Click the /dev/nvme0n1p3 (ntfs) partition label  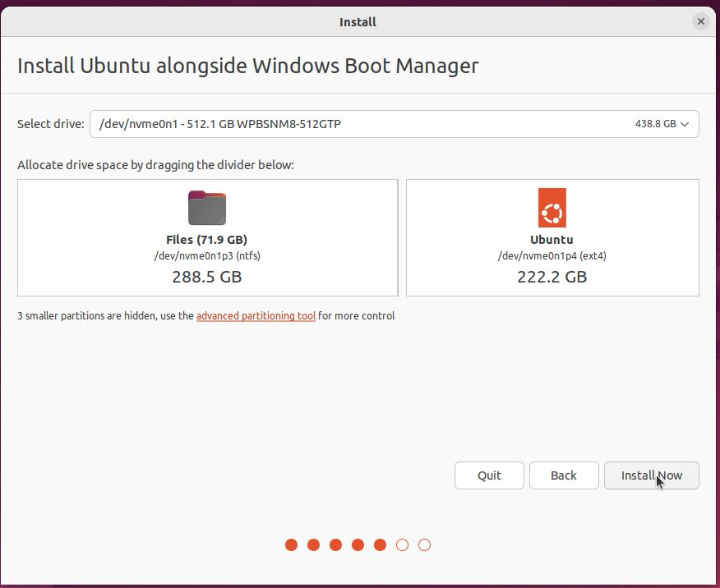point(207,255)
